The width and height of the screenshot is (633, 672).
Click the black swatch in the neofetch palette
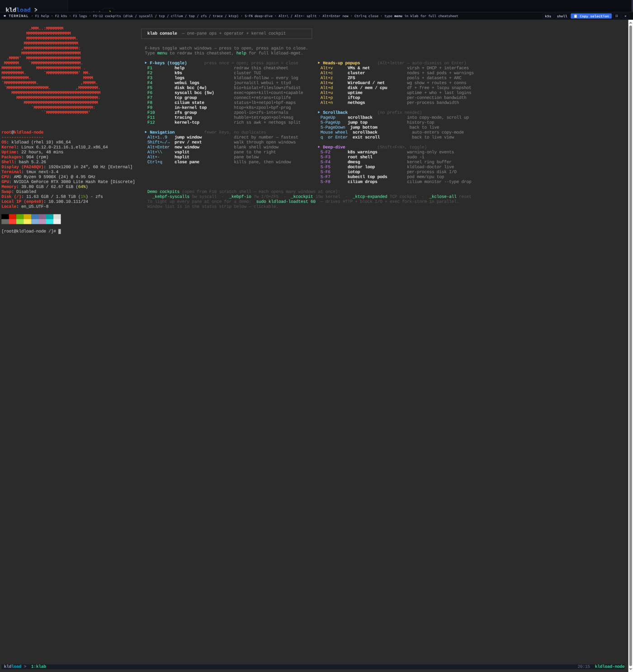[x=5, y=217]
